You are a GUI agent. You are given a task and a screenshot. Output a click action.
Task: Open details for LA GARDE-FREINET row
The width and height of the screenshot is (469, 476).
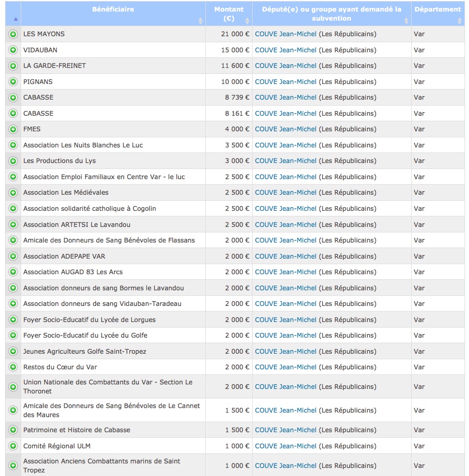(x=13, y=66)
